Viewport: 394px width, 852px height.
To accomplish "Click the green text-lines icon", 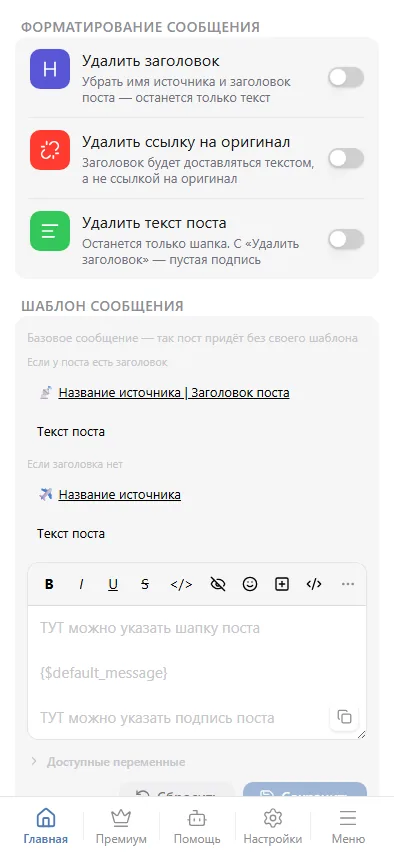I will 50,231.
